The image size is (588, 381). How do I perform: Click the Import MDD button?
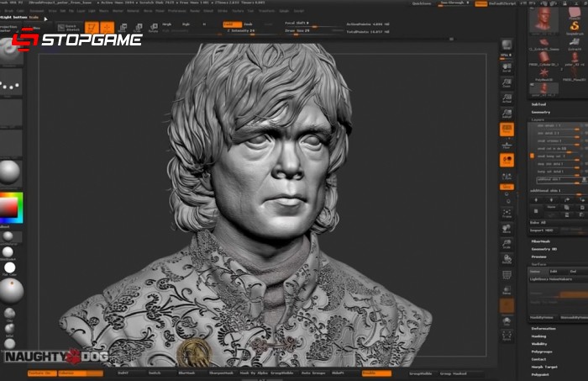542,230
